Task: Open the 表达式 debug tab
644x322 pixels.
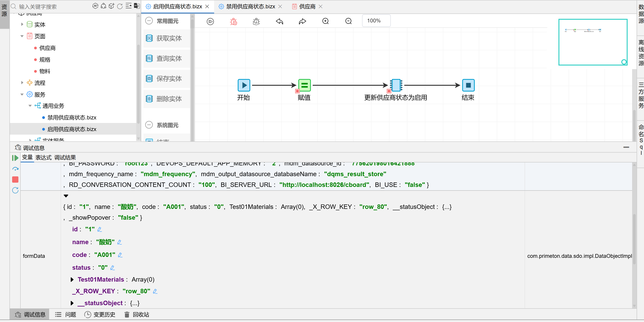Action: click(x=43, y=158)
